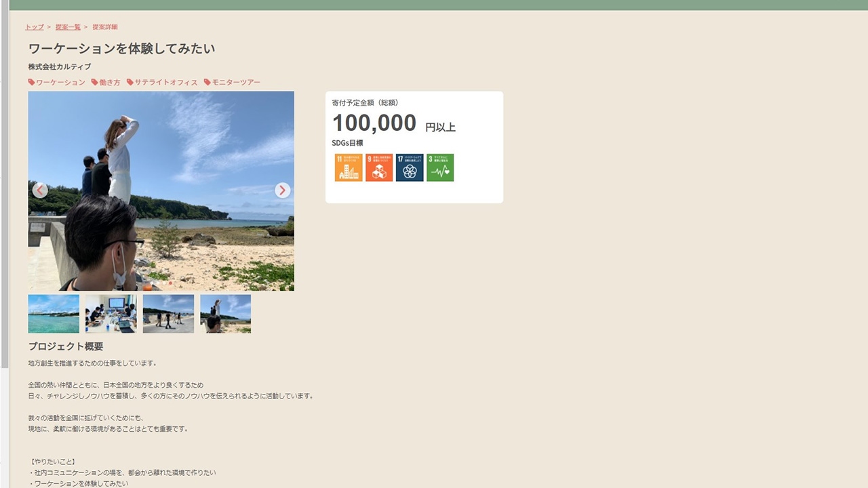This screenshot has height=488, width=868.
Task: Show the meeting room thumbnail photo
Action: (111, 314)
